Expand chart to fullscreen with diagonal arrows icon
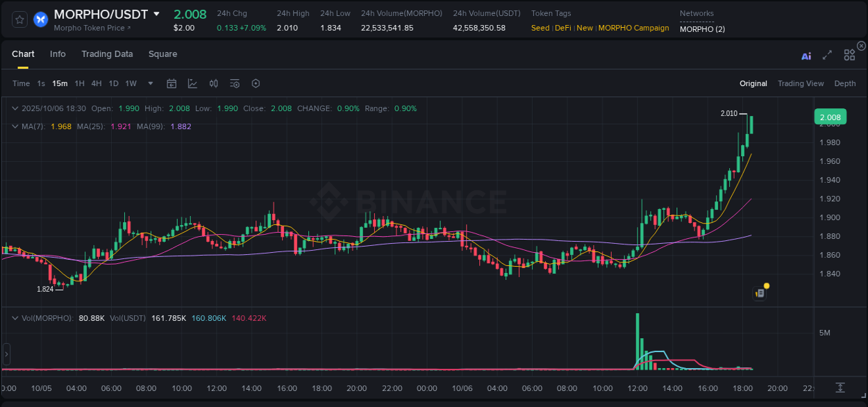868x407 pixels. (827, 55)
